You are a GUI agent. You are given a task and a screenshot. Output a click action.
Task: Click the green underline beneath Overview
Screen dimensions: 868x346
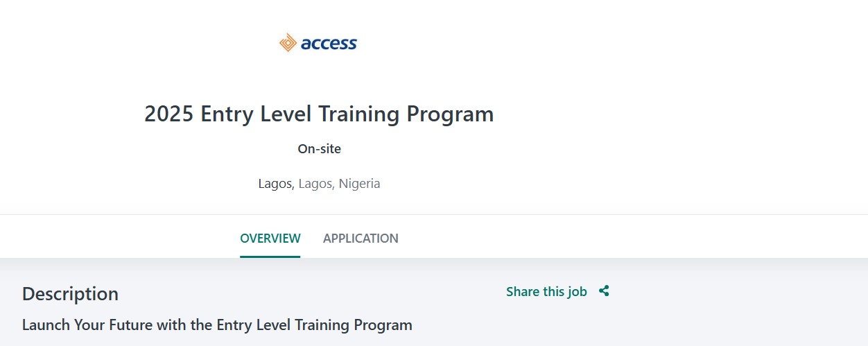pos(270,257)
